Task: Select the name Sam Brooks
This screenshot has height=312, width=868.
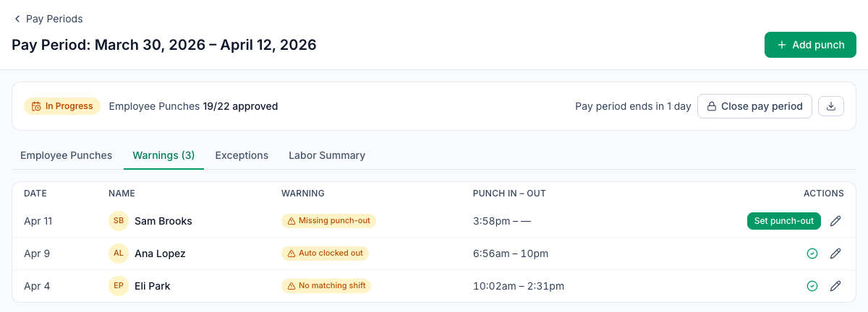Action: 163,221
